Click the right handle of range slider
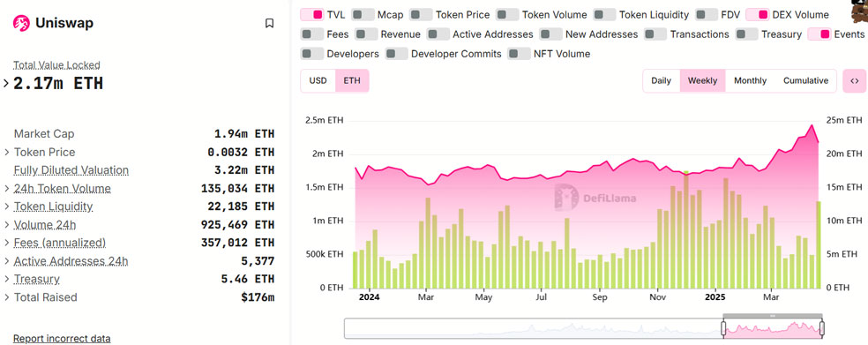Image resolution: width=868 pixels, height=345 pixels. [821, 329]
